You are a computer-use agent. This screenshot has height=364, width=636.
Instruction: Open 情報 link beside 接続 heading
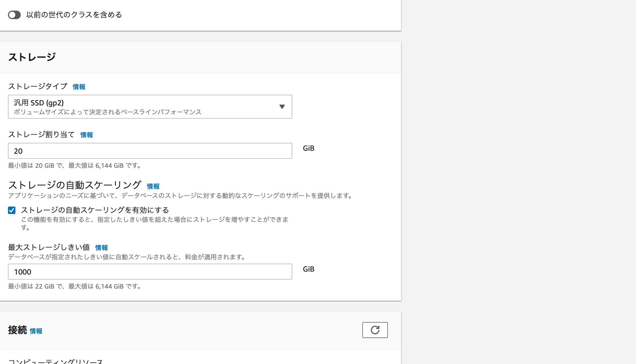point(36,331)
